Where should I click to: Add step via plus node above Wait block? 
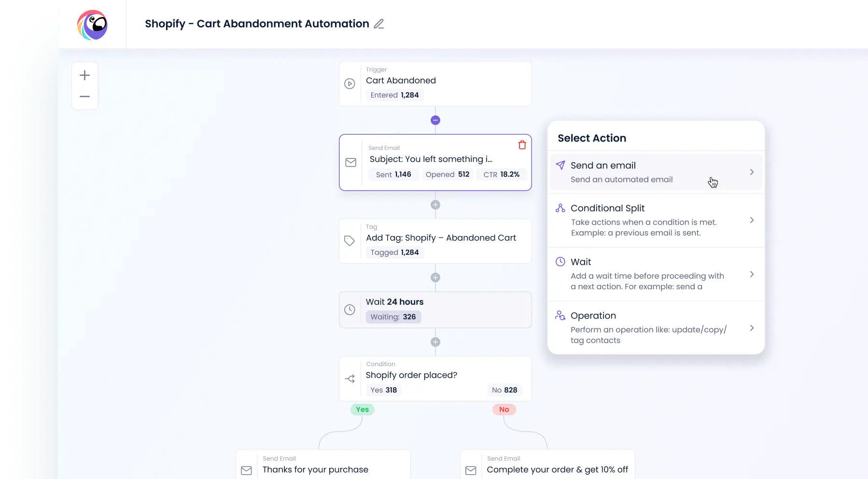pos(435,278)
